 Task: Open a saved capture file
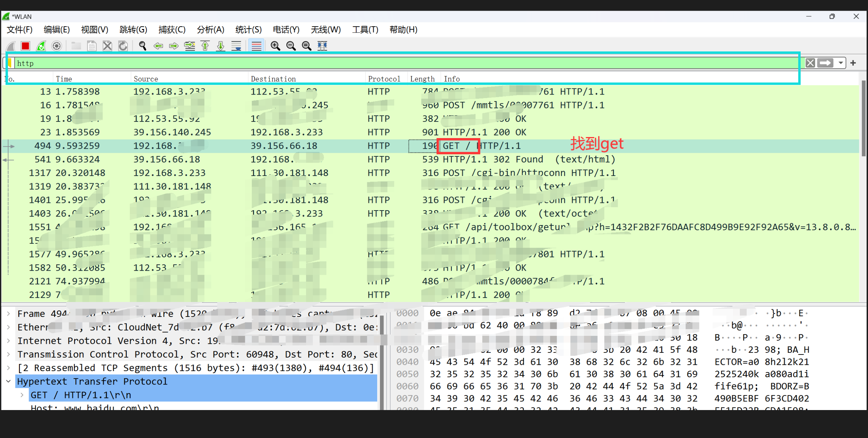point(76,46)
